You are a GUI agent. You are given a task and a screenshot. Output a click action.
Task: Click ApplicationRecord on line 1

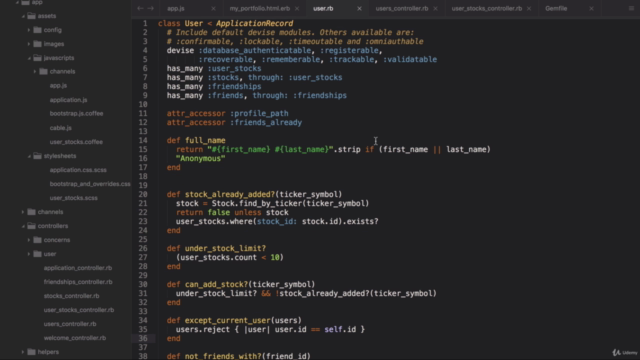pyautogui.click(x=254, y=24)
